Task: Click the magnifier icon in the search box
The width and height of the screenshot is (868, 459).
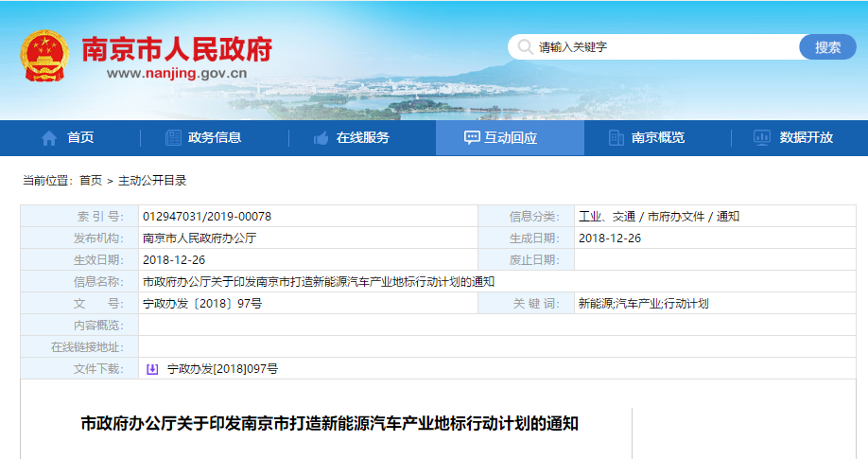Action: 525,47
